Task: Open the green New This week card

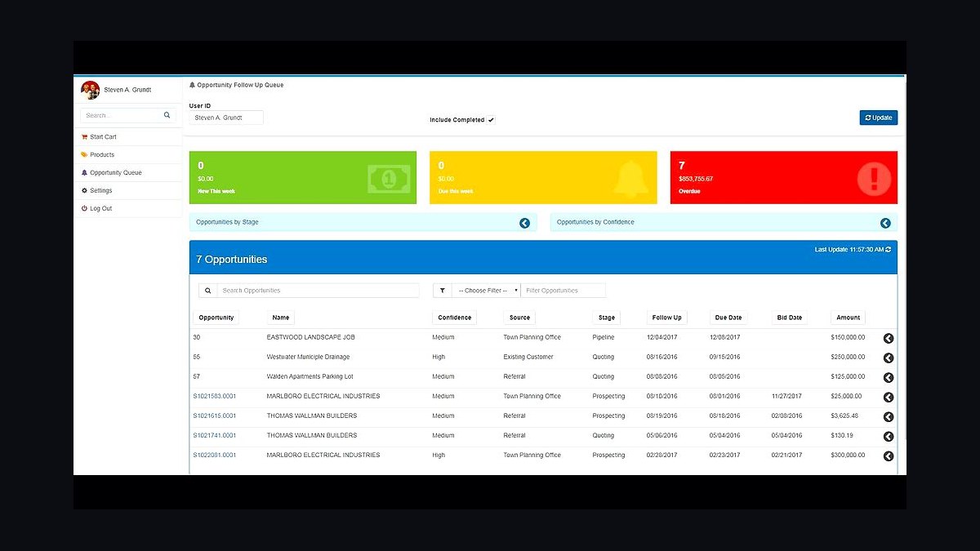Action: click(x=303, y=177)
